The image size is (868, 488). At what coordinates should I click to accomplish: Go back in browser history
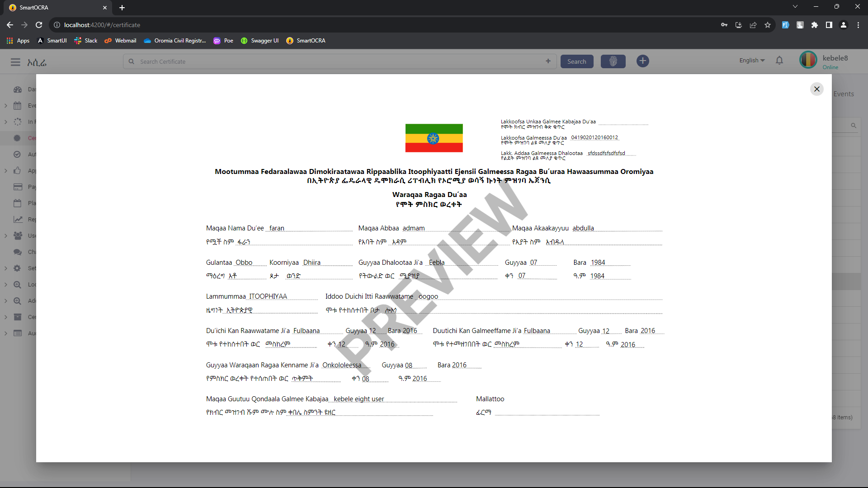pyautogui.click(x=10, y=25)
